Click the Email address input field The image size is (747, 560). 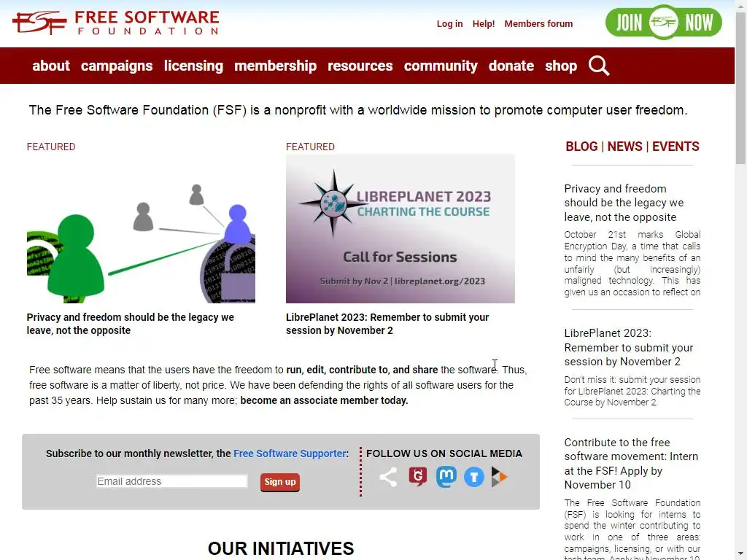tap(171, 481)
